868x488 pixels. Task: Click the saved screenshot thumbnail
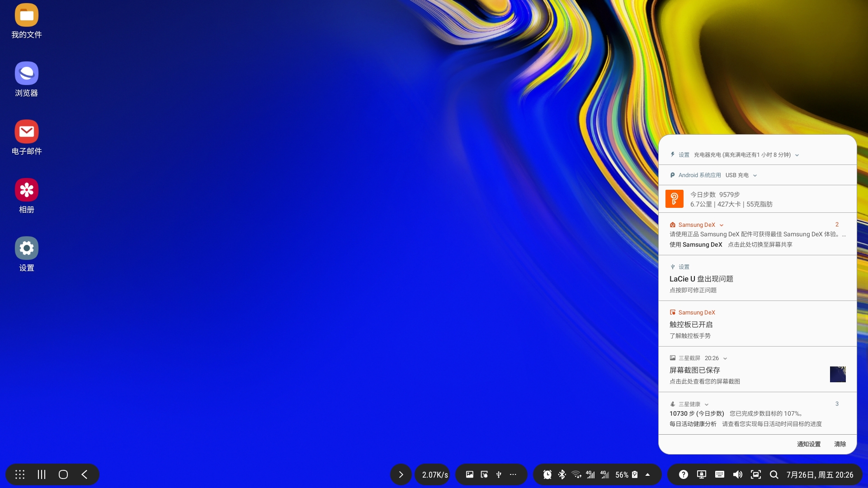[x=837, y=374]
